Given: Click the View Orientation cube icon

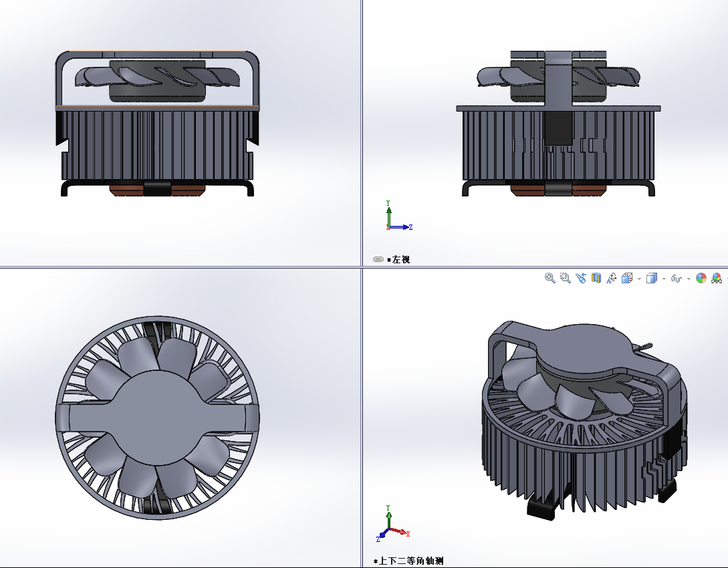Looking at the screenshot, I should tap(627, 278).
